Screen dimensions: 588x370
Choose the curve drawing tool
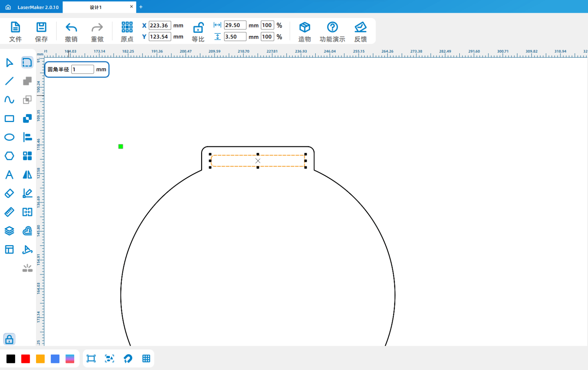pyautogui.click(x=9, y=100)
